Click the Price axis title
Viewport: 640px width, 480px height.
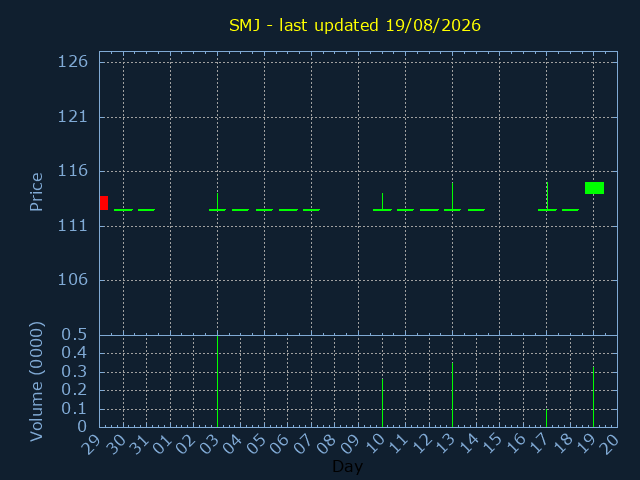(x=36, y=192)
